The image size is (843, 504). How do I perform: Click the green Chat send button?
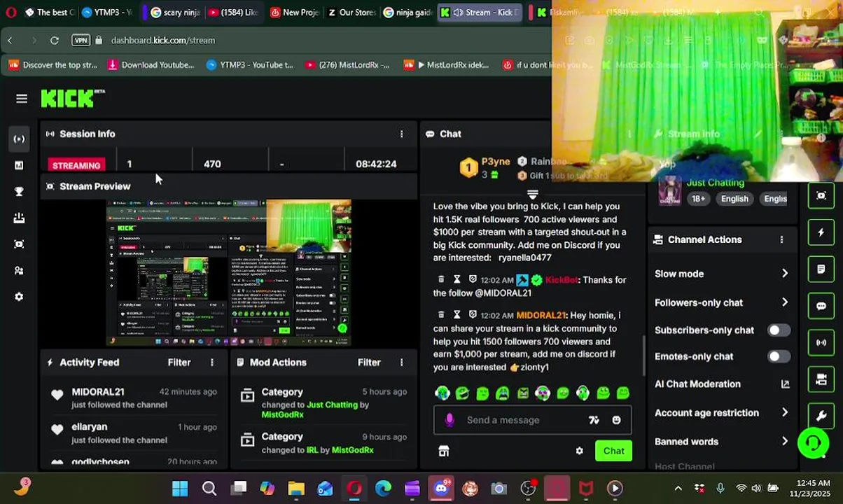click(x=613, y=451)
